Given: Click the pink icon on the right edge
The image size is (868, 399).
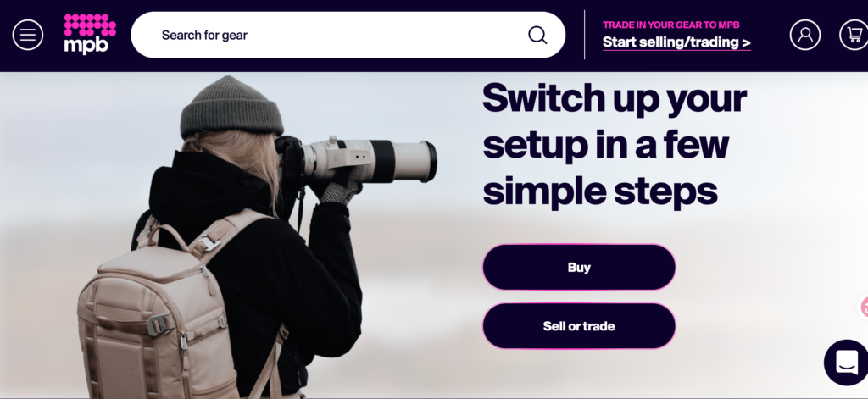Looking at the screenshot, I should point(864,308).
